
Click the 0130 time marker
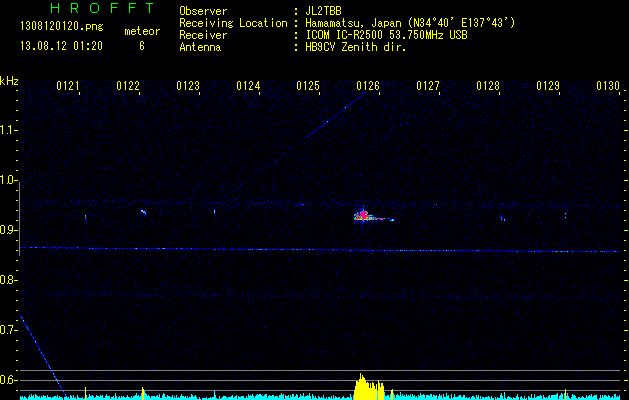608,87
